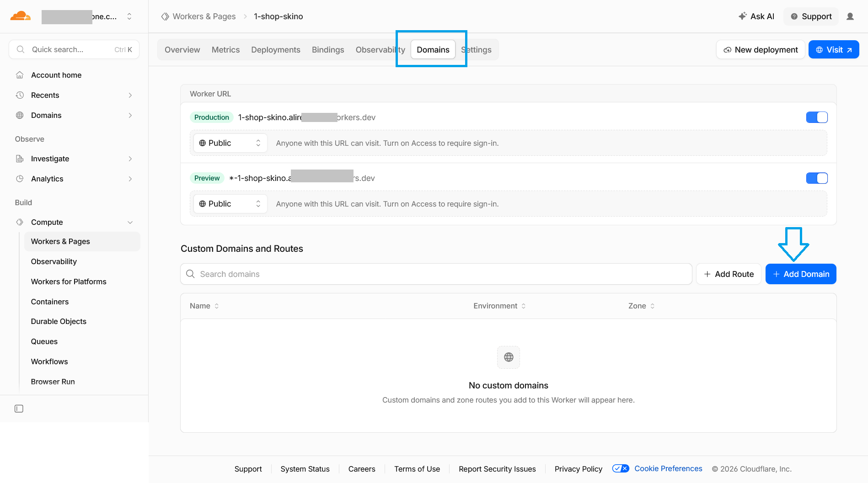Image resolution: width=868 pixels, height=483 pixels.
Task: Switch to the Bindings tab
Action: (x=328, y=50)
